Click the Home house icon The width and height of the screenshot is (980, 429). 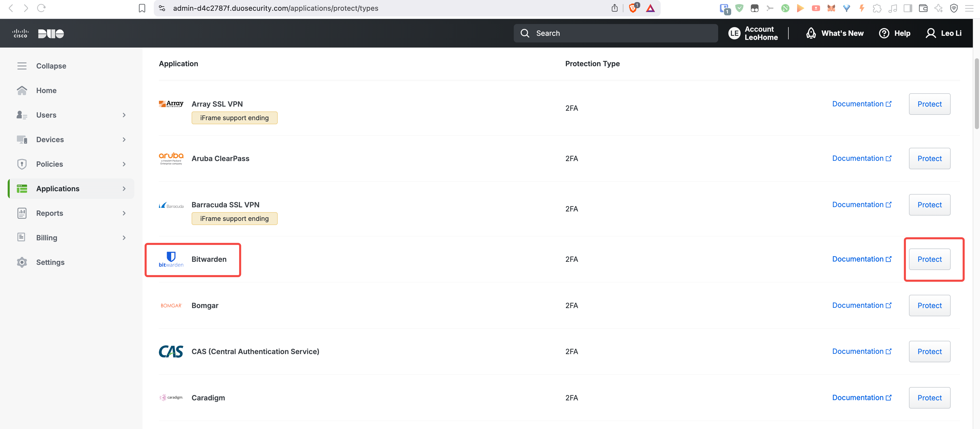(x=22, y=90)
